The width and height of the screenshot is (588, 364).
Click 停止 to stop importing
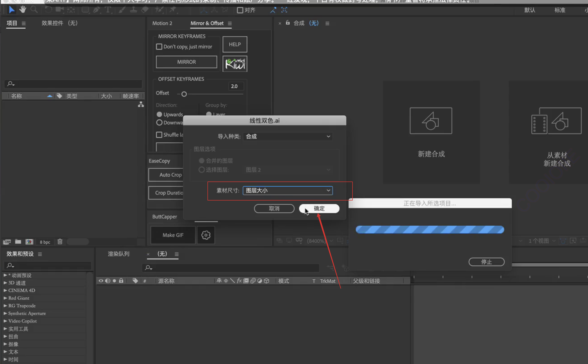(x=487, y=262)
